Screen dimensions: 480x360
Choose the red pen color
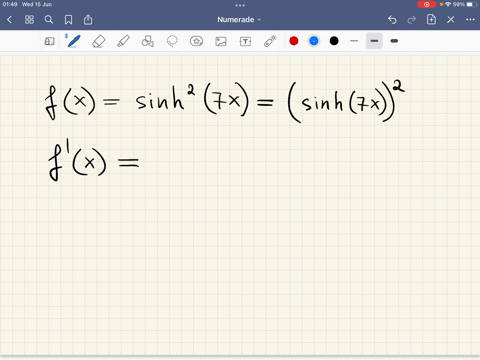[x=294, y=41]
